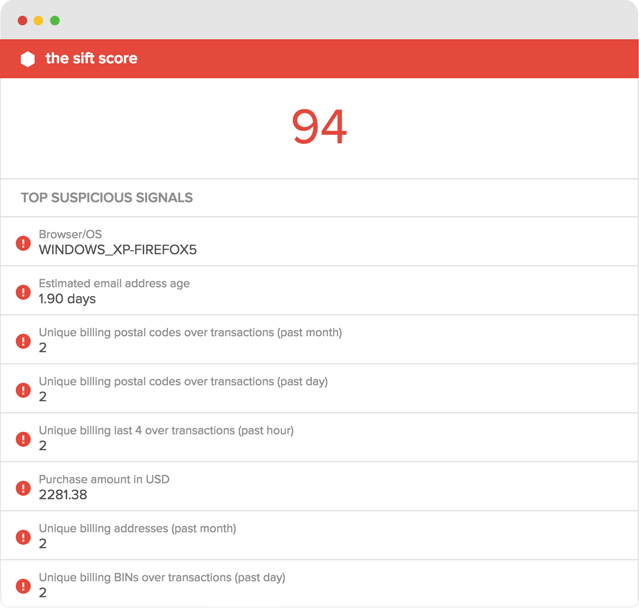Click the alert icon beside postal codes past day
This screenshot has width=639, height=608.
23,390
